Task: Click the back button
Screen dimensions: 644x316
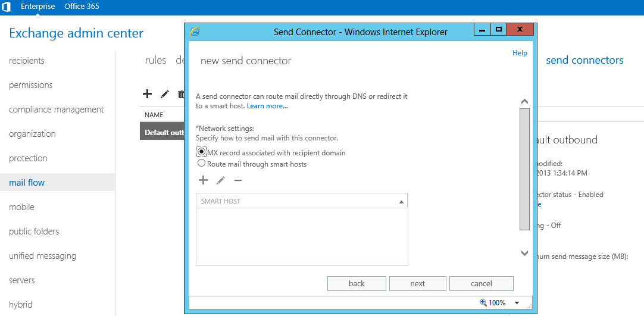Action: pyautogui.click(x=357, y=284)
